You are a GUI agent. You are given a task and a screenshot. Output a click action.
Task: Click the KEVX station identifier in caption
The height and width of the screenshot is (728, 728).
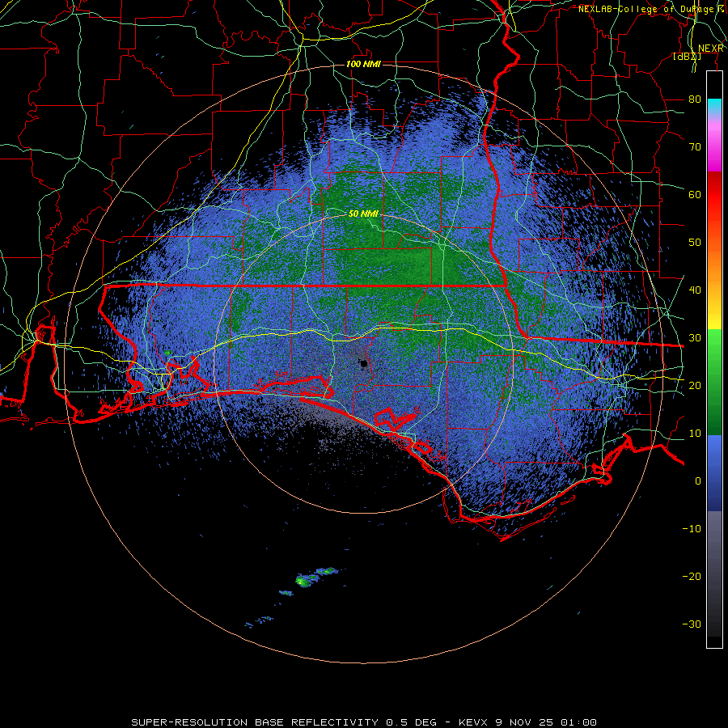(x=472, y=722)
